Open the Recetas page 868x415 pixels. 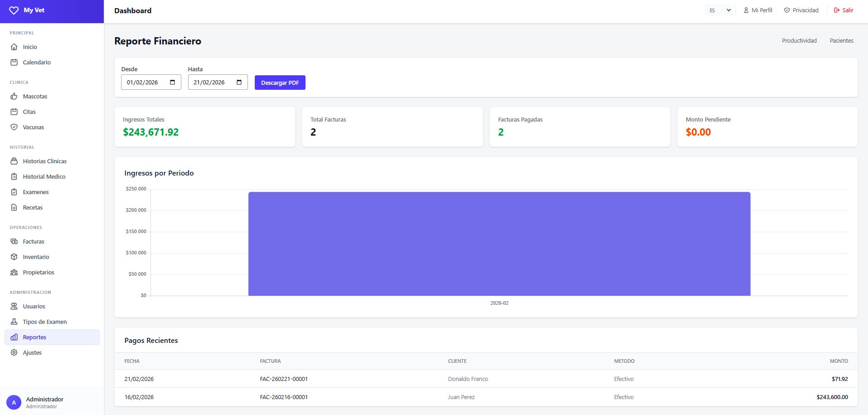[52, 207]
